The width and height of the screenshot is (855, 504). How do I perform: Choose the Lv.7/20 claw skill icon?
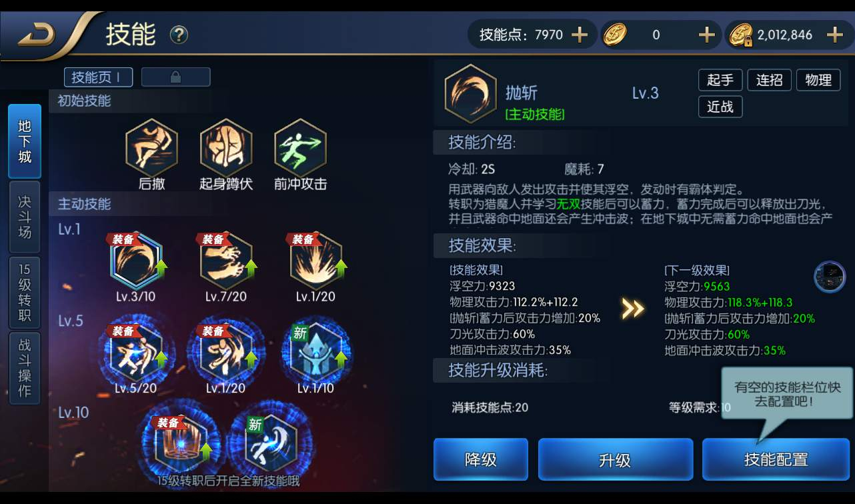226,261
